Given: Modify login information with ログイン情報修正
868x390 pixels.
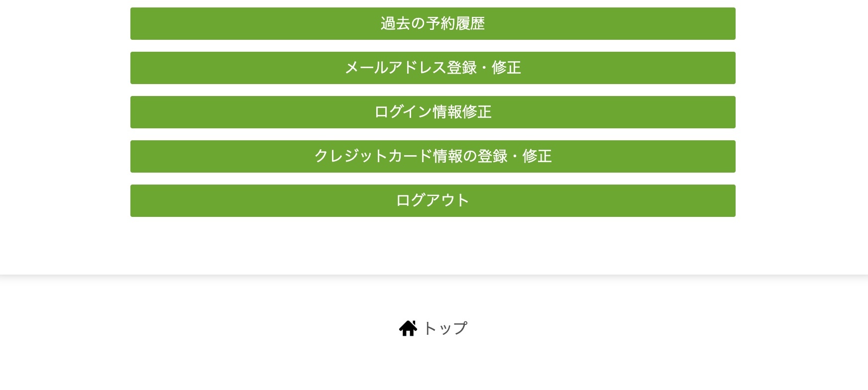Looking at the screenshot, I should 433,112.
